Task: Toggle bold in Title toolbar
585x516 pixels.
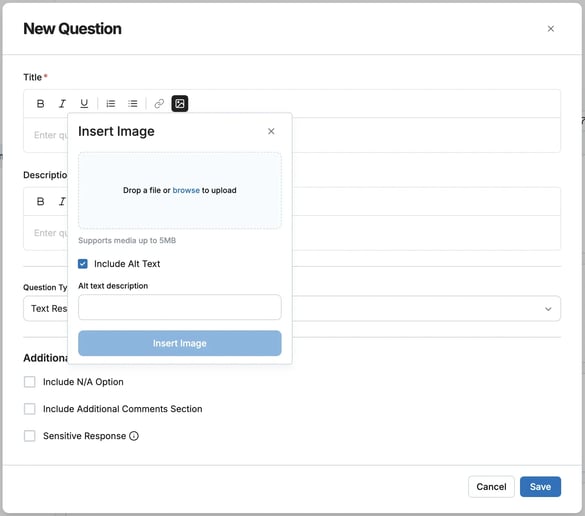Action: [x=40, y=104]
